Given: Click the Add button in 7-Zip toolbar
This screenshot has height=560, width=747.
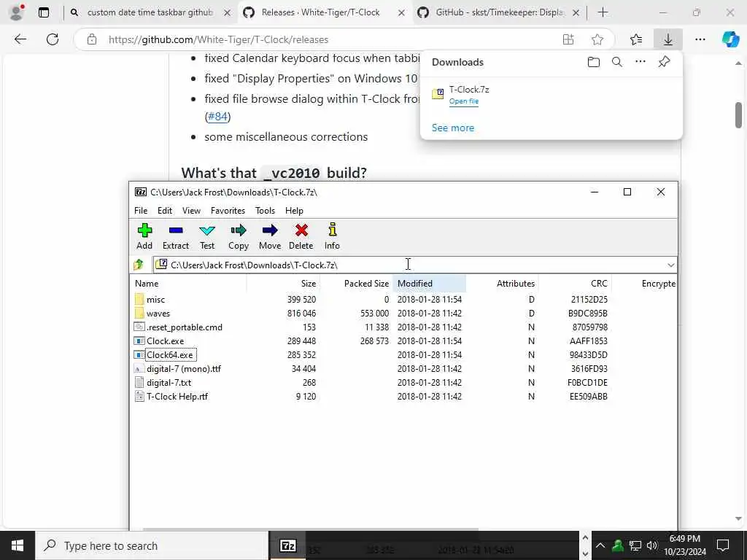Looking at the screenshot, I should [144, 236].
